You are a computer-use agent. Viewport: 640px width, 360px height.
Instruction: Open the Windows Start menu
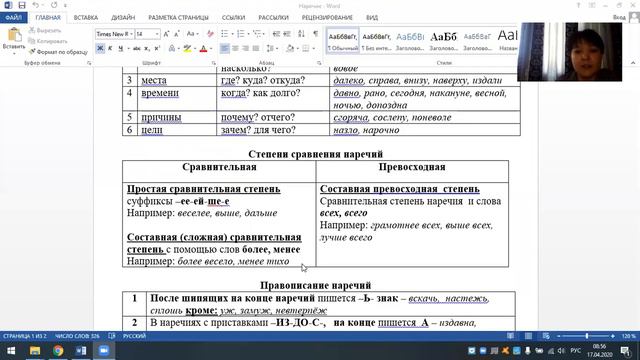(11, 351)
